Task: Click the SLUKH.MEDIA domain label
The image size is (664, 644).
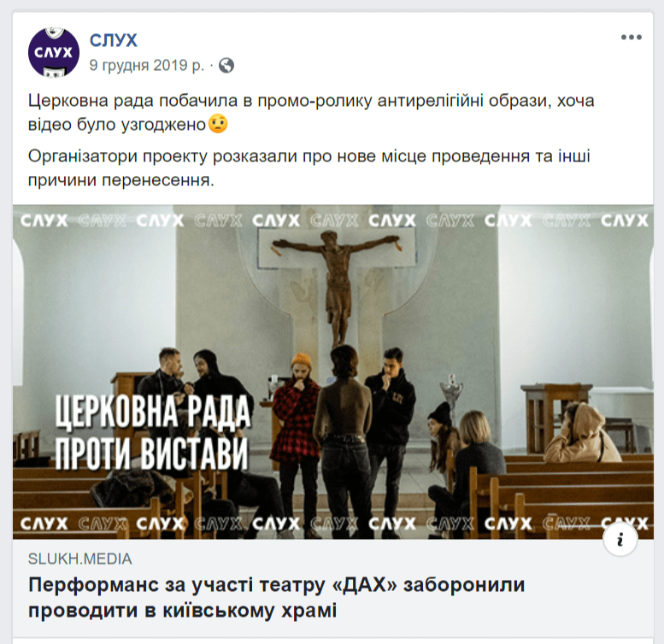Action: (x=80, y=559)
